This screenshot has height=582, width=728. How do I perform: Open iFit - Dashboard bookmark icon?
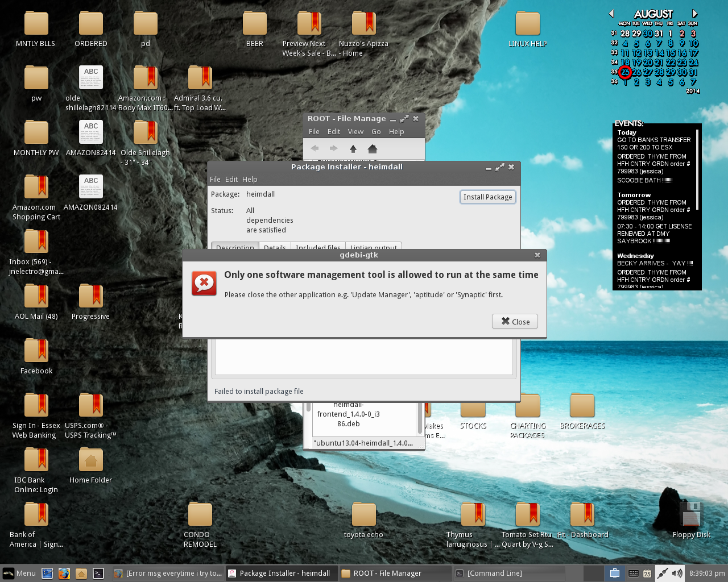tap(582, 520)
